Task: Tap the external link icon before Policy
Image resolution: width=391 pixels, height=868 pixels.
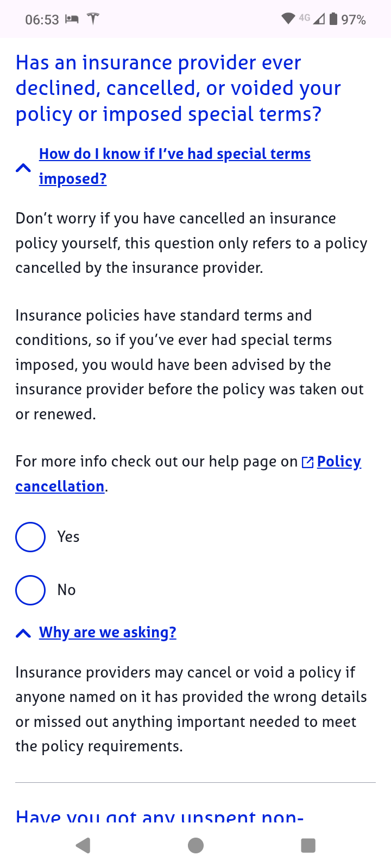Action: pyautogui.click(x=307, y=462)
